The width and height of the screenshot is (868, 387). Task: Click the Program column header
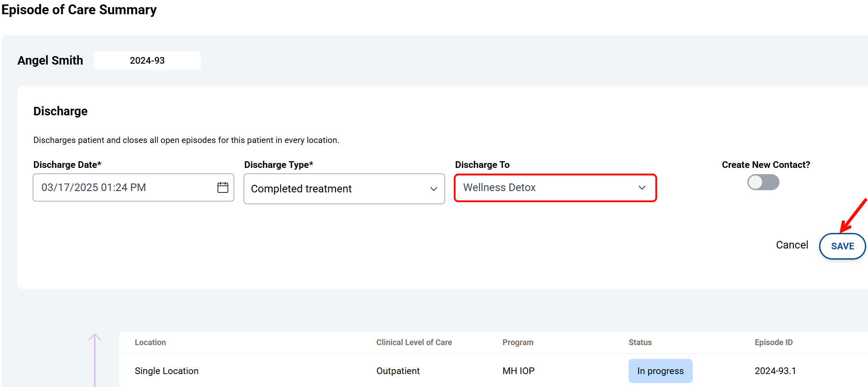(518, 342)
